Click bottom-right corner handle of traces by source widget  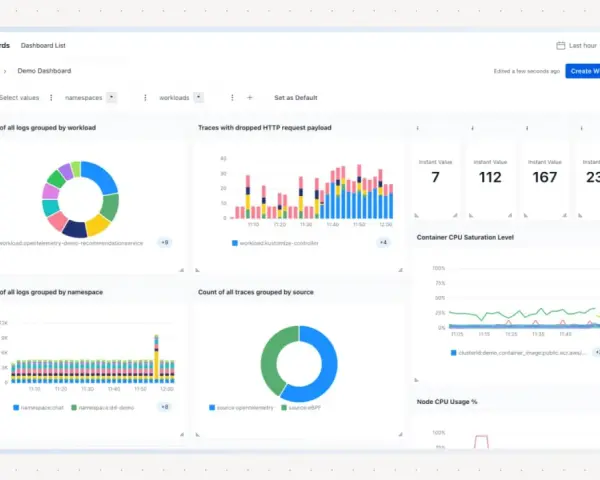tap(401, 434)
